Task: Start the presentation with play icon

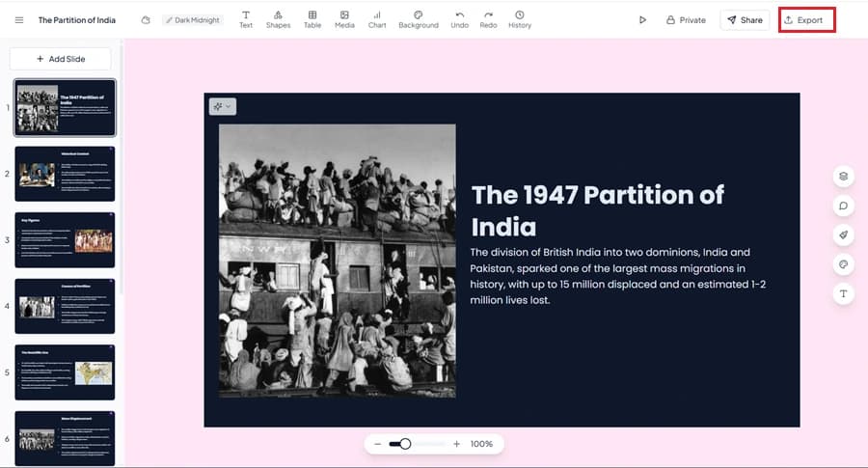Action: [x=642, y=20]
